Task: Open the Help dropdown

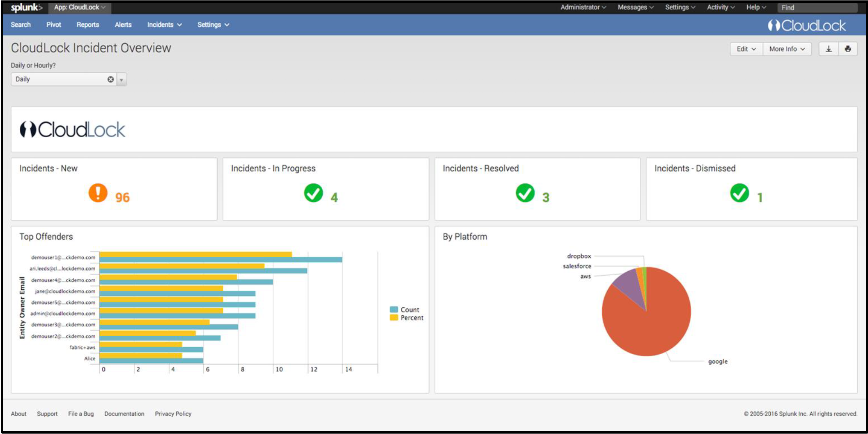Action: (x=756, y=7)
